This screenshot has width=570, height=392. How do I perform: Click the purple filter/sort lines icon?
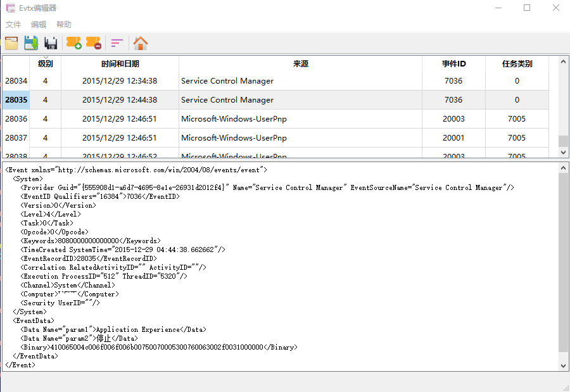point(117,43)
